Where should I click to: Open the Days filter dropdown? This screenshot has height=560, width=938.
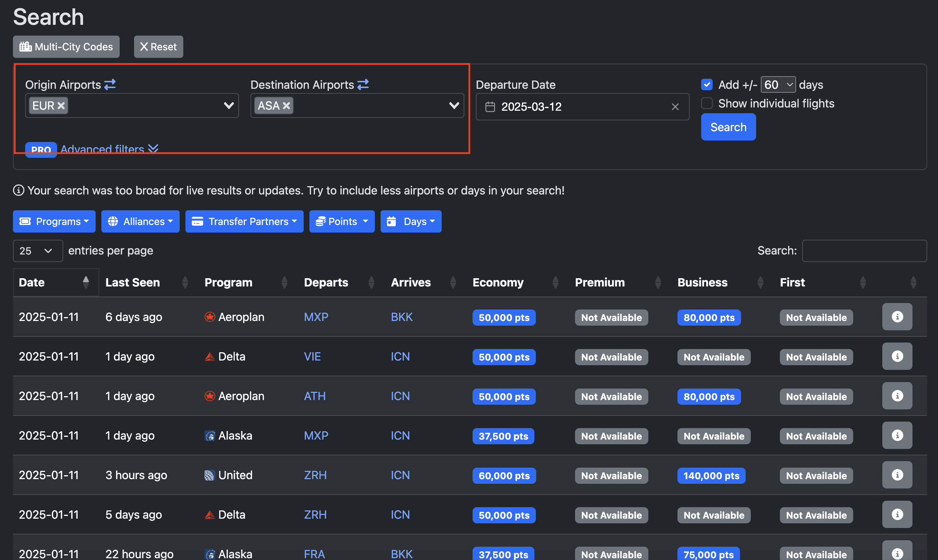coord(411,221)
